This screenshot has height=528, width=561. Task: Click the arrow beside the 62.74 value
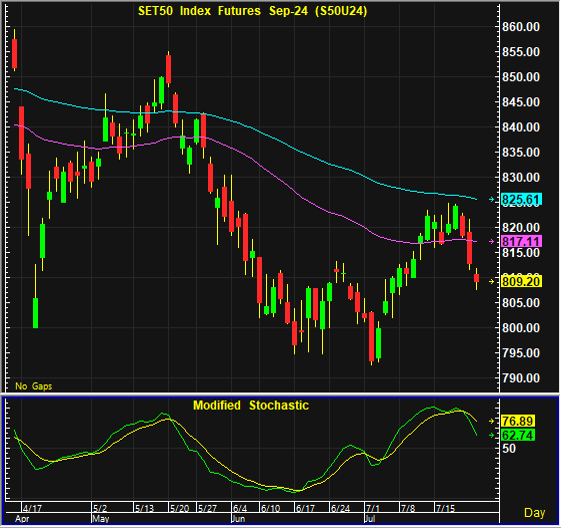492,435
